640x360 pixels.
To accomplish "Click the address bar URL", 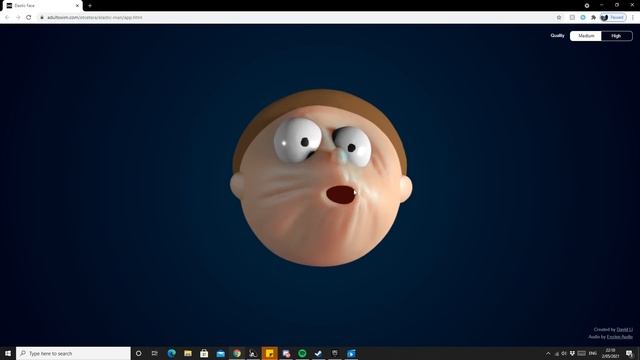I will (95, 18).
